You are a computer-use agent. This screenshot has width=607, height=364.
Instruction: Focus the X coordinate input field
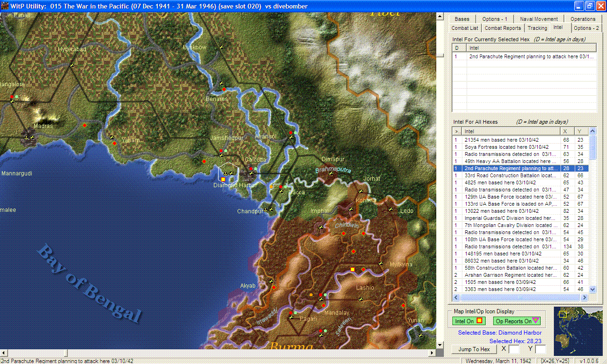515,349
